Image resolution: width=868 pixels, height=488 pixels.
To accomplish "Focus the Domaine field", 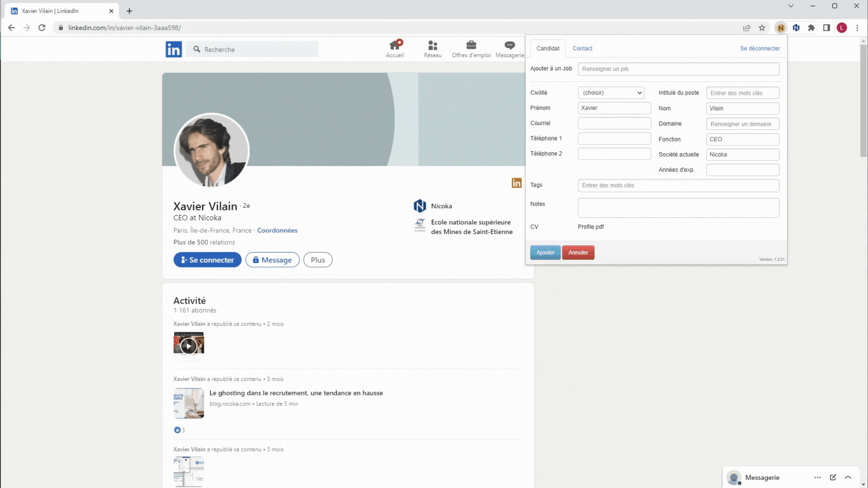I will coord(742,124).
